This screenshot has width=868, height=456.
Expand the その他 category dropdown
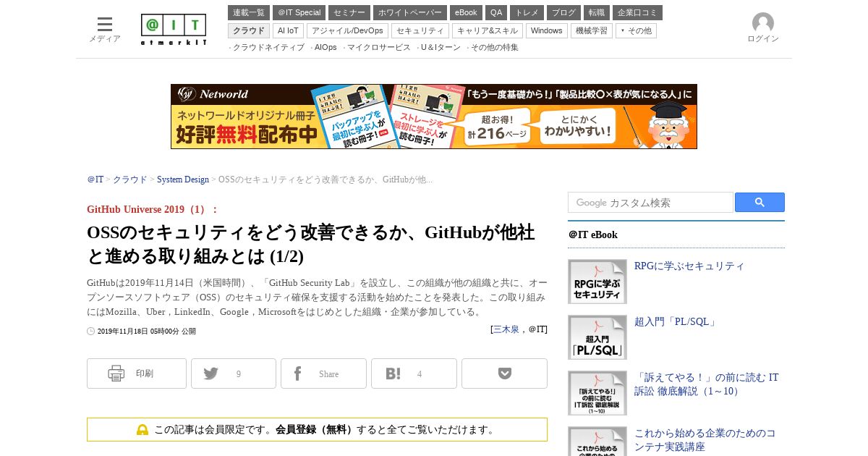point(636,30)
